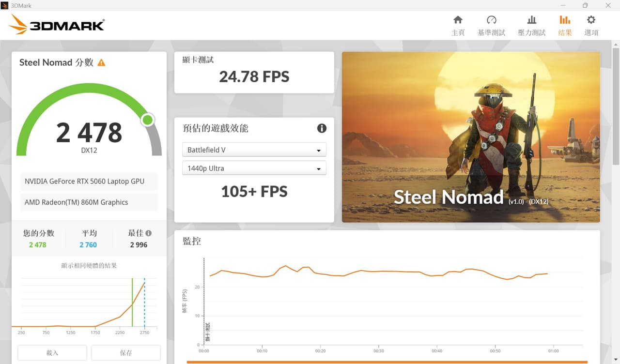Click the average score 2 760
The image size is (620, 364).
click(88, 245)
